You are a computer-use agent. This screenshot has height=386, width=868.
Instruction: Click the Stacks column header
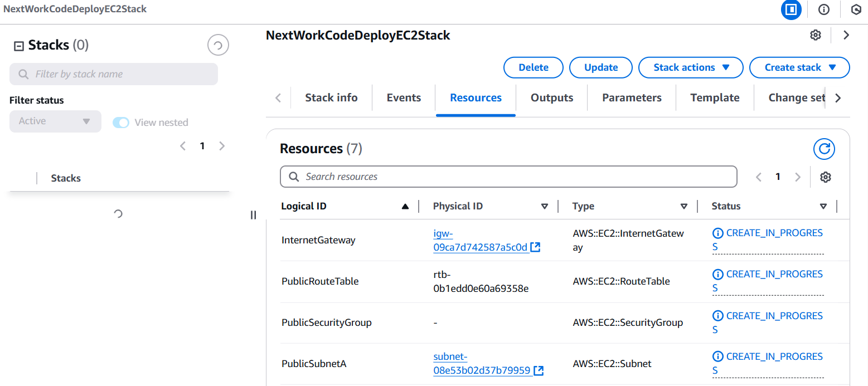pos(66,178)
